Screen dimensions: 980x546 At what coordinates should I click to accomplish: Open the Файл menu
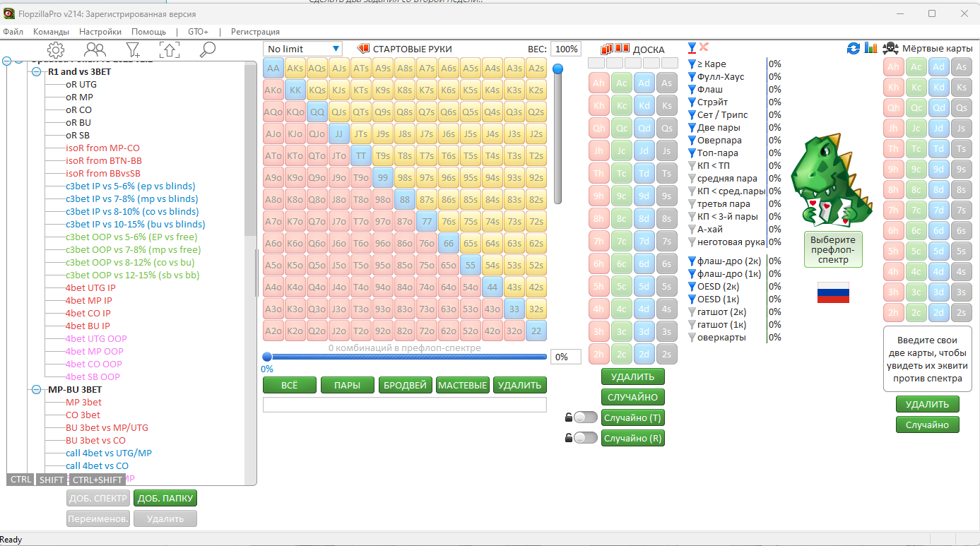[x=13, y=32]
